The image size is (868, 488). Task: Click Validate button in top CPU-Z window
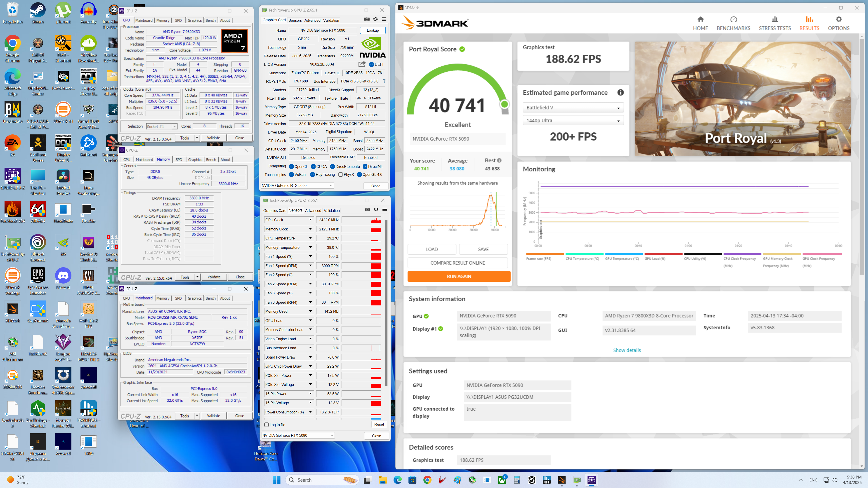[x=213, y=138]
